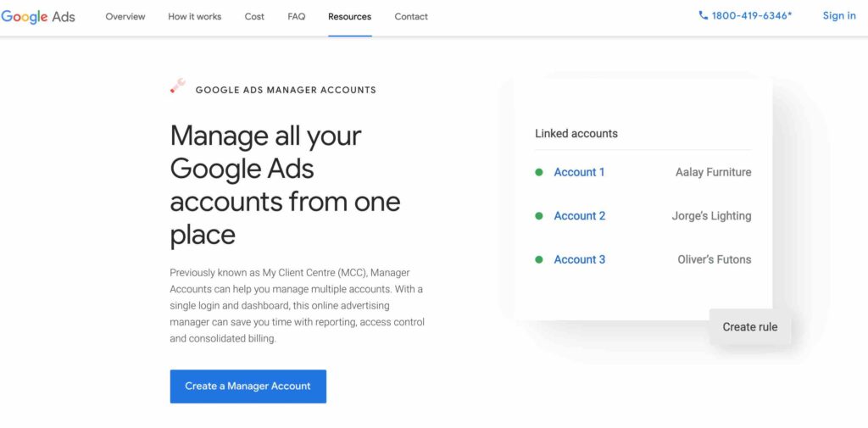The width and height of the screenshot is (868, 428).
Task: Call the 1800-419-6346 phone link
Action: [745, 15]
